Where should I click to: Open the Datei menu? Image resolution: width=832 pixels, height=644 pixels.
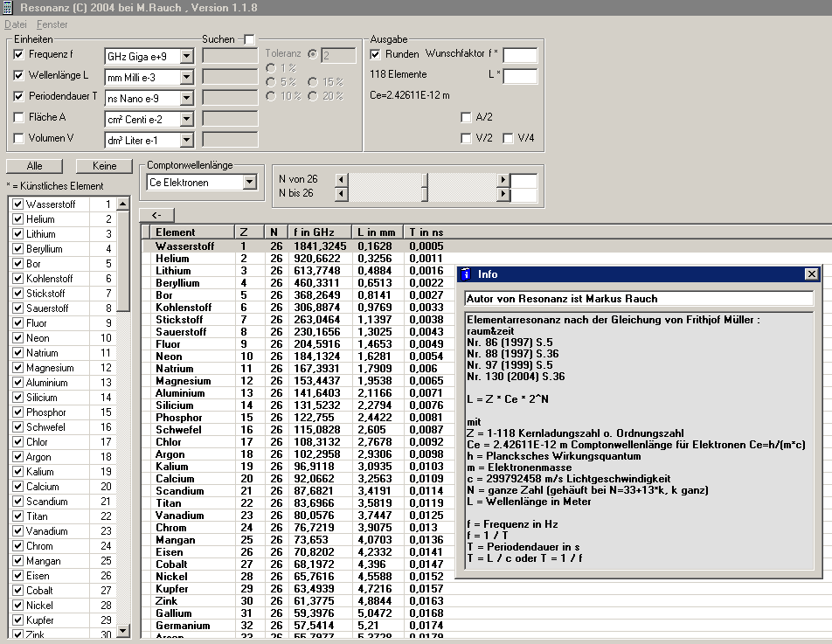pos(17,24)
